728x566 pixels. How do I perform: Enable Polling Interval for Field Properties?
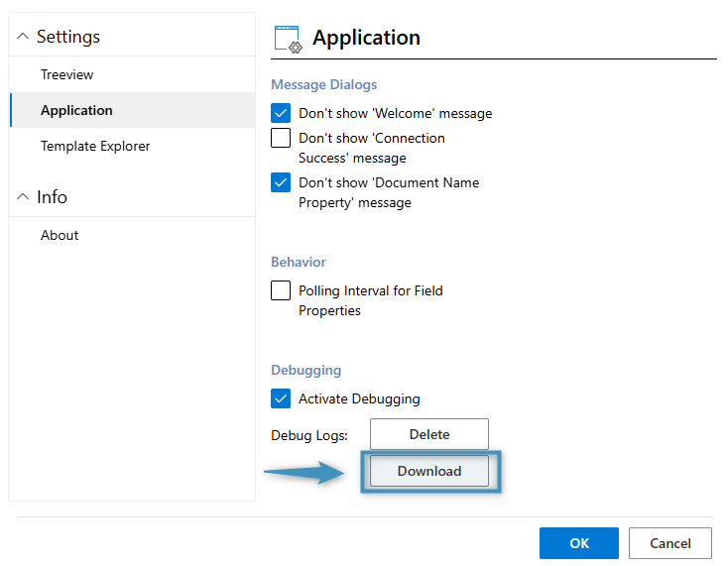[x=281, y=290]
